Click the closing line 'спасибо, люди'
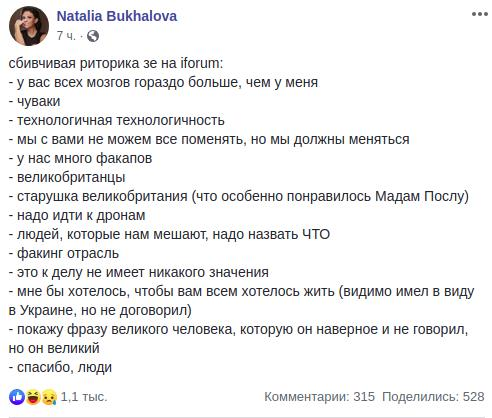Viewport: 492px width, 418px height. coord(60,367)
